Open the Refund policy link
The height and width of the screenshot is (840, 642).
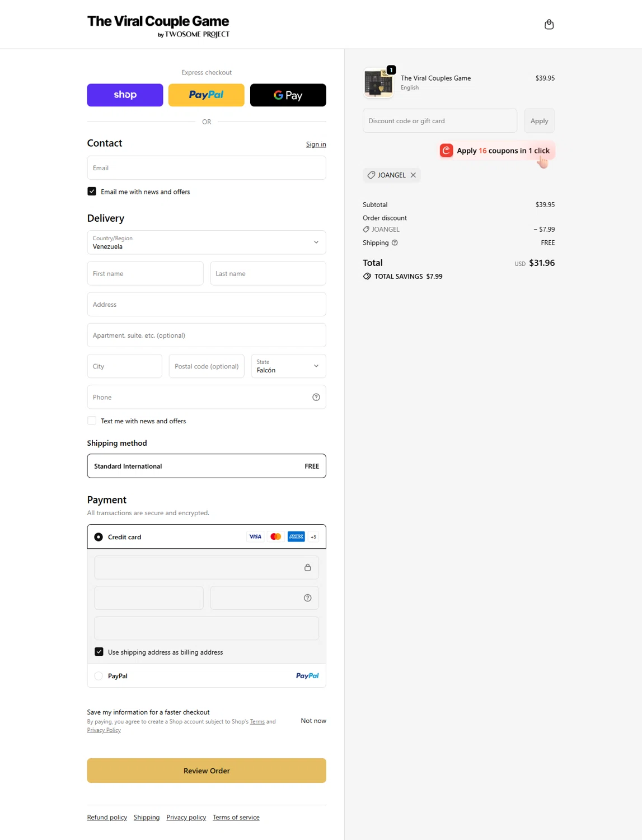pyautogui.click(x=107, y=818)
